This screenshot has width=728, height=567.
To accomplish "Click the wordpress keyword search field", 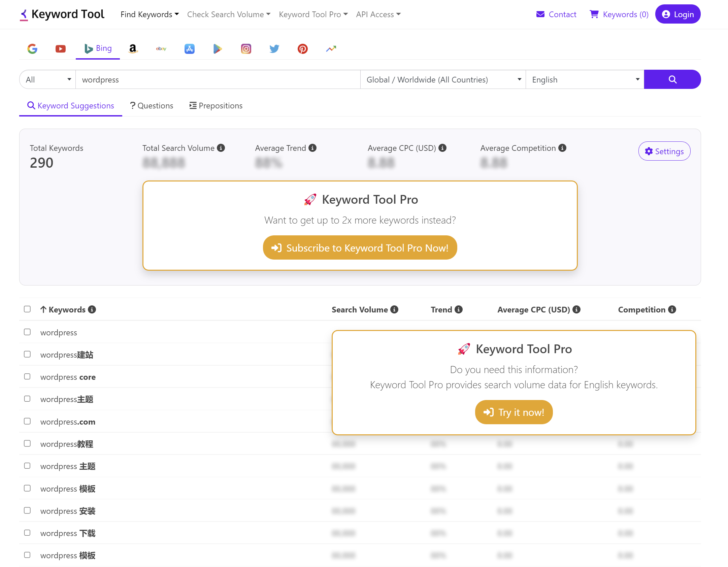I will coord(218,79).
